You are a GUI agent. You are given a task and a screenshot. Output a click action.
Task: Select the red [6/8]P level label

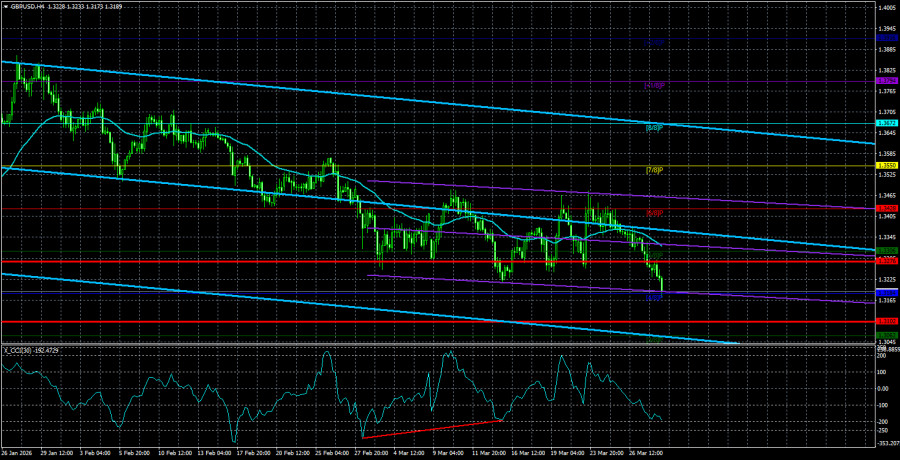tap(655, 213)
